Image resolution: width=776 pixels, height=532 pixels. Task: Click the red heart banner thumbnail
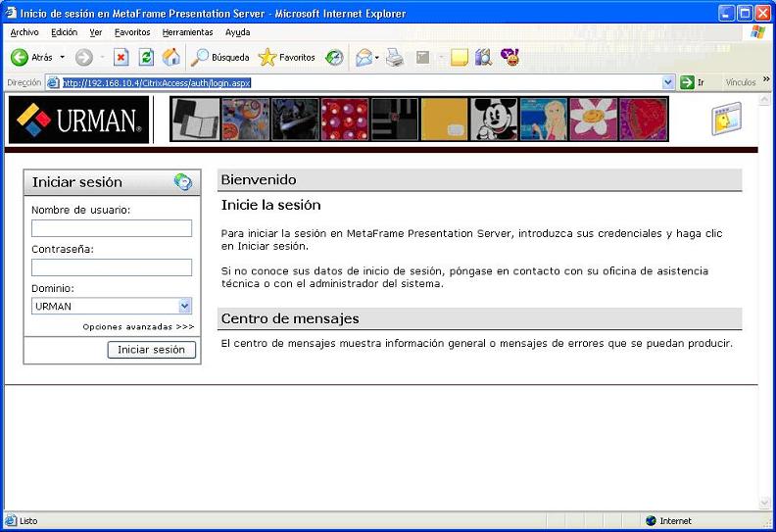click(644, 120)
